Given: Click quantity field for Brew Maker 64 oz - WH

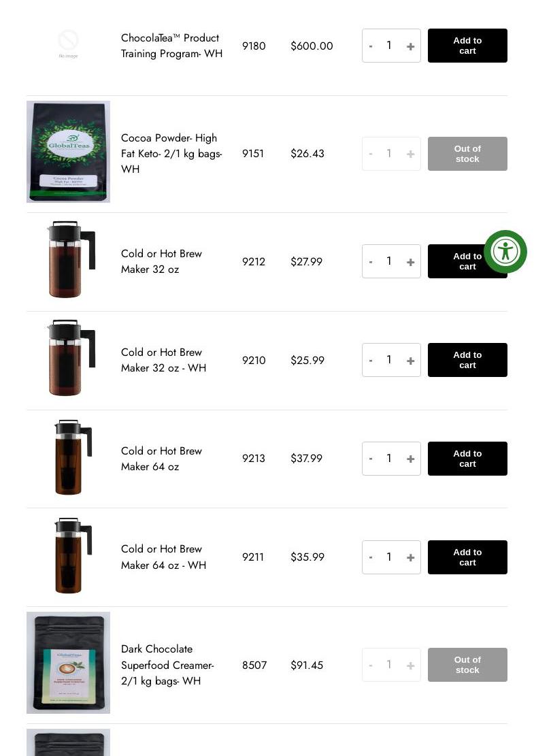Looking at the screenshot, I should pyautogui.click(x=389, y=557).
